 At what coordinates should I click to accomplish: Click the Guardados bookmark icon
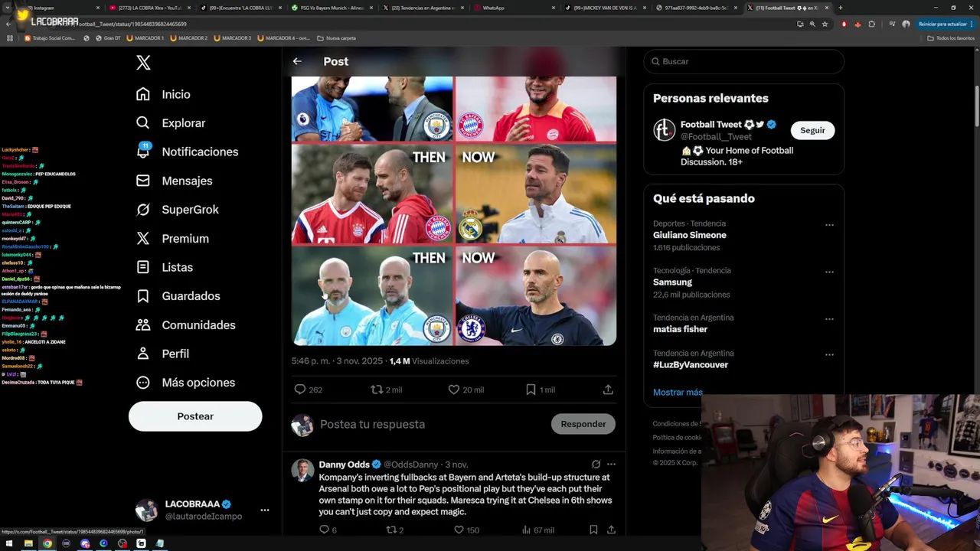(143, 296)
